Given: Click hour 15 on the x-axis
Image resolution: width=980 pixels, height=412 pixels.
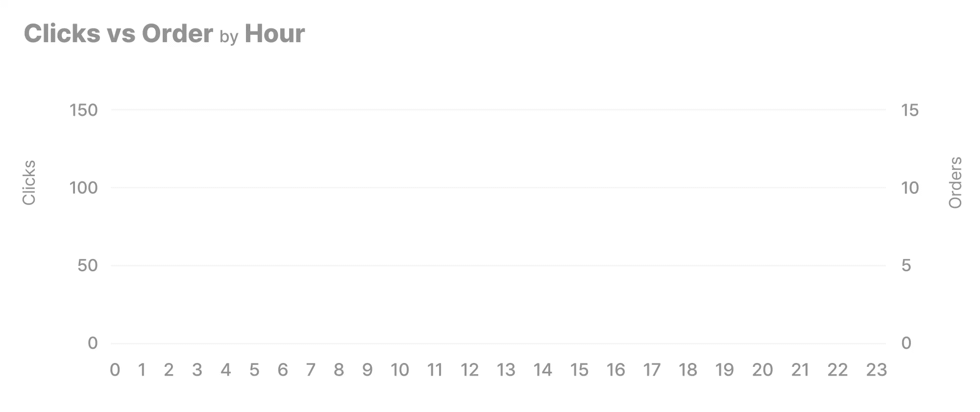Looking at the screenshot, I should (579, 370).
